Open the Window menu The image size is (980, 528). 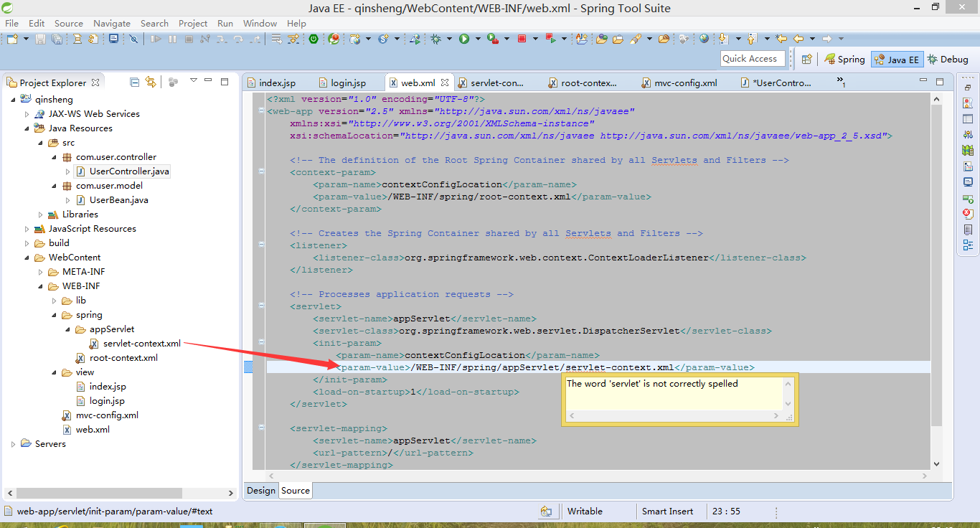click(260, 23)
